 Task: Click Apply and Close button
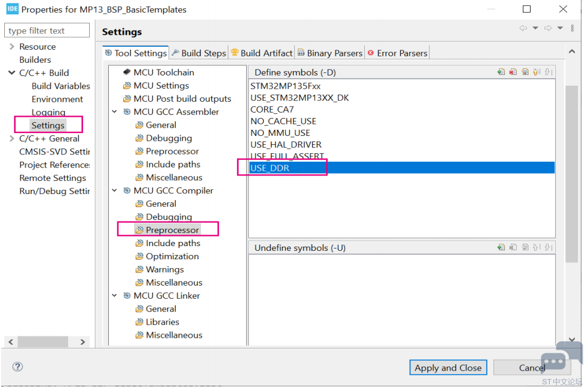[x=448, y=368]
